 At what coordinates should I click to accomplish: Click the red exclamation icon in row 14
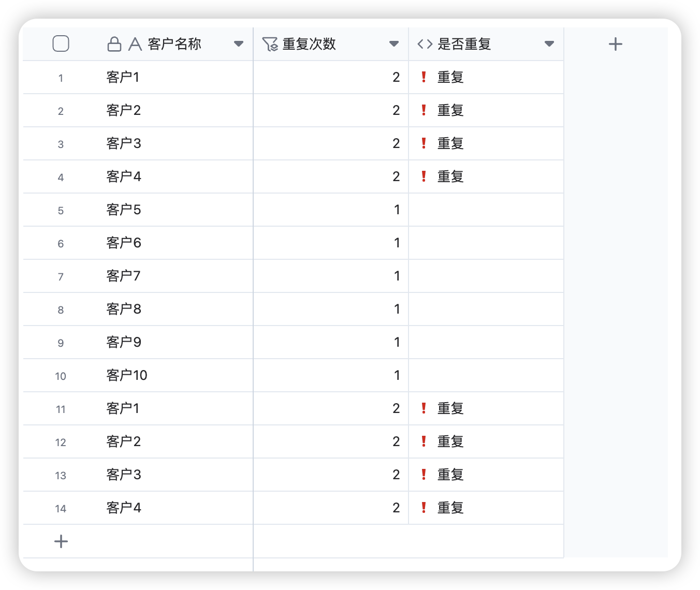click(424, 508)
